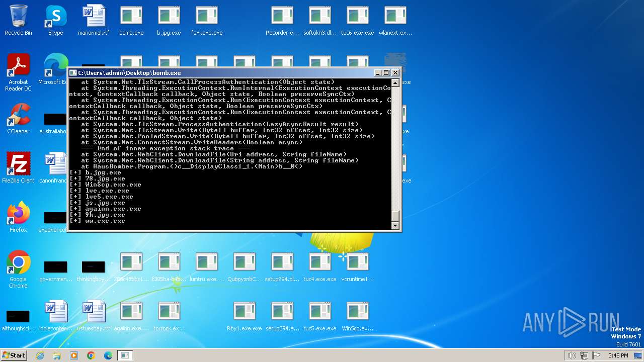Open Edge from the taskbar

(x=108, y=355)
